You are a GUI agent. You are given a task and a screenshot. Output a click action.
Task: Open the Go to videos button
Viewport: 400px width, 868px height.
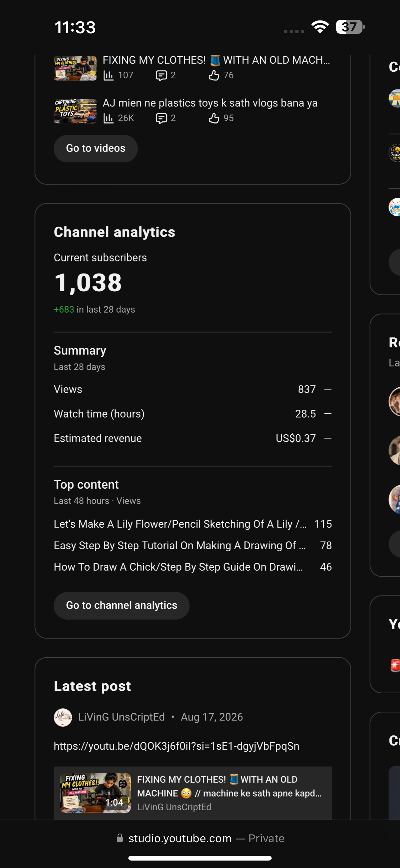click(x=96, y=149)
